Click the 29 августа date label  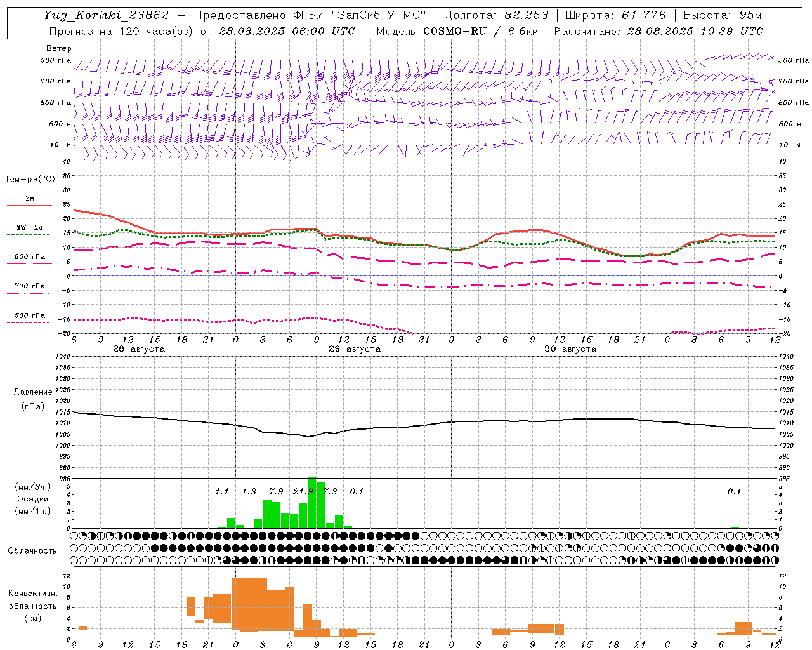pyautogui.click(x=355, y=349)
